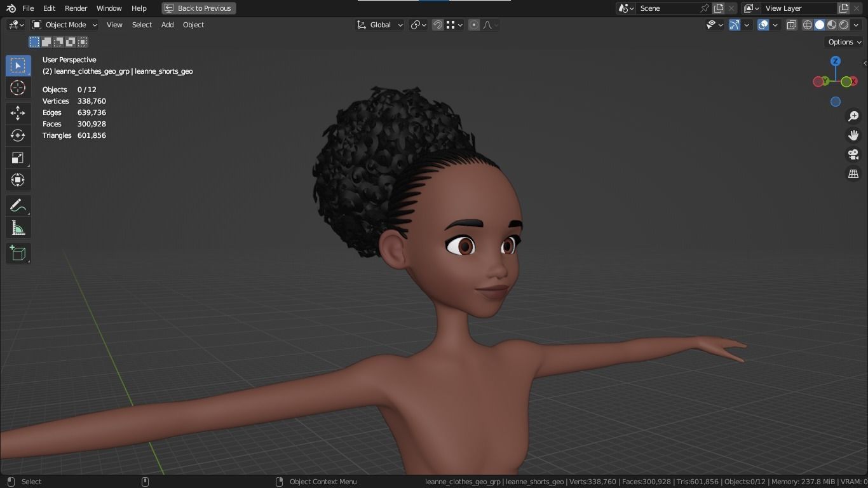Toggle snapping magnet
Viewport: 868px width, 488px height.
tap(438, 25)
